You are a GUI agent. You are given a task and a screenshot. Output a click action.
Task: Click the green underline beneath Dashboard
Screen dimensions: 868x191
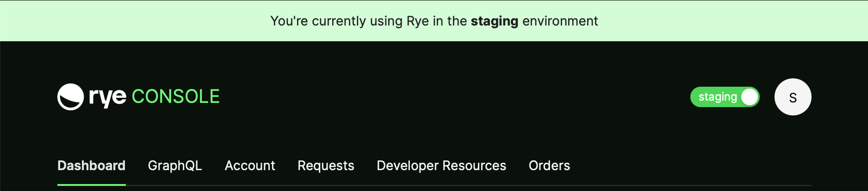tap(92, 185)
